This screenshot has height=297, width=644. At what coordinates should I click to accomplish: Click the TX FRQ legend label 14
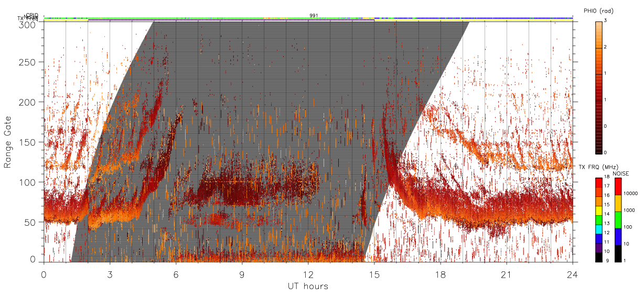point(607,214)
